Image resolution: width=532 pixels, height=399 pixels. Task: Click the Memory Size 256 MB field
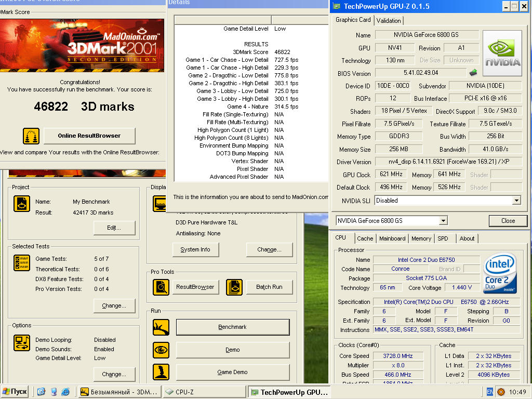click(398, 149)
